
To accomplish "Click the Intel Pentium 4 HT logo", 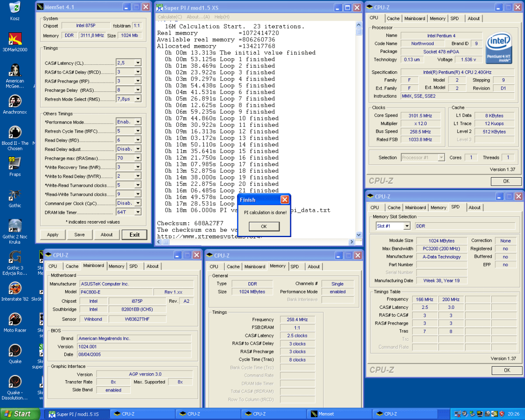I will click(499, 48).
